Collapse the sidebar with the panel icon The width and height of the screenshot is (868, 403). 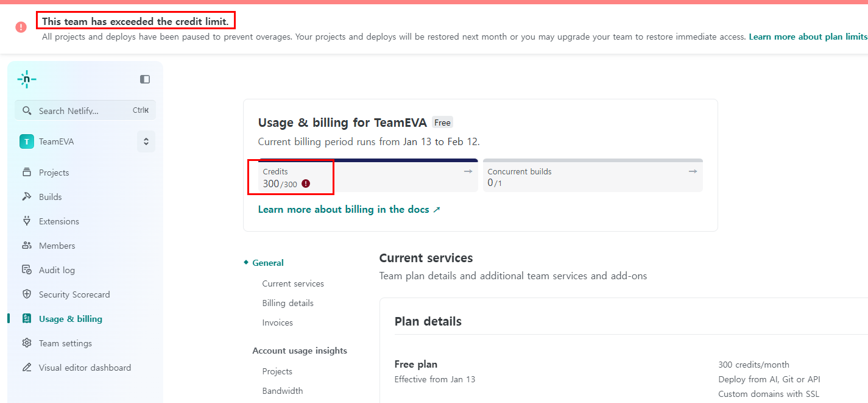point(145,79)
